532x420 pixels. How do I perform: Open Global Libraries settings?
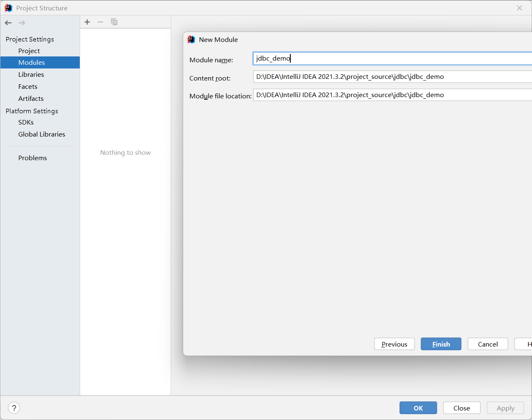(42, 134)
